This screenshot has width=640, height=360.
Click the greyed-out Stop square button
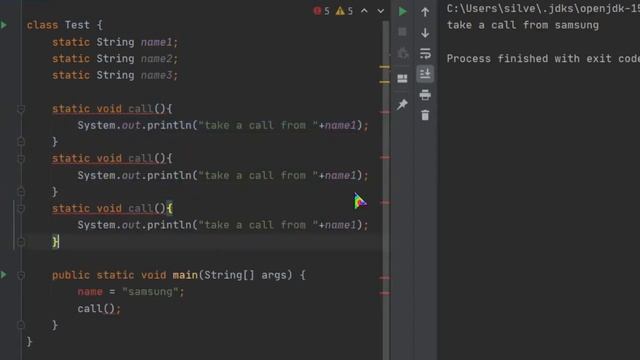tap(402, 32)
